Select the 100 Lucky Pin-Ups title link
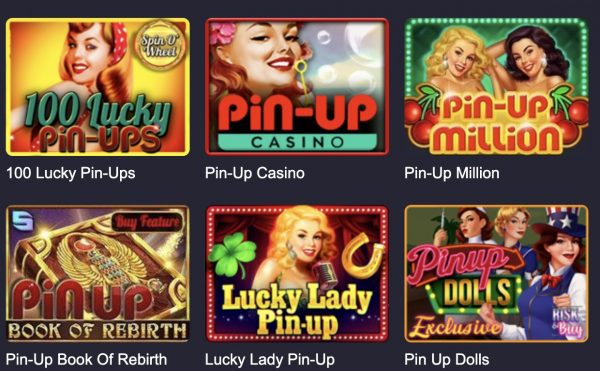This screenshot has height=371, width=600. click(71, 173)
